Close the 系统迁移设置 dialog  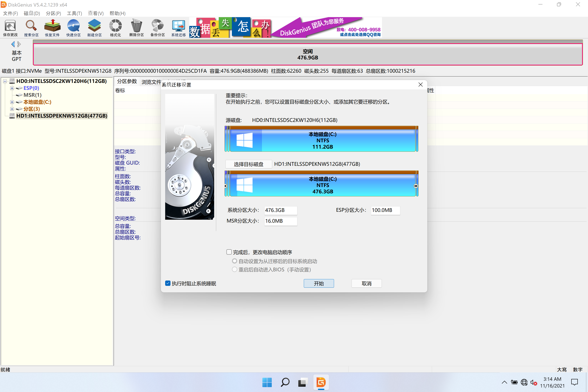click(x=421, y=85)
